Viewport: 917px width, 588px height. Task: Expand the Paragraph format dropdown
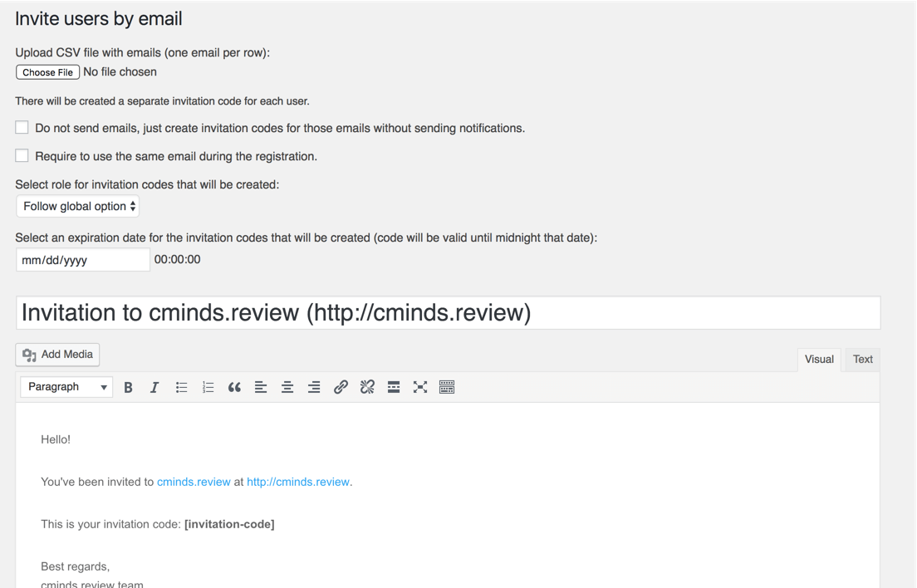[66, 387]
